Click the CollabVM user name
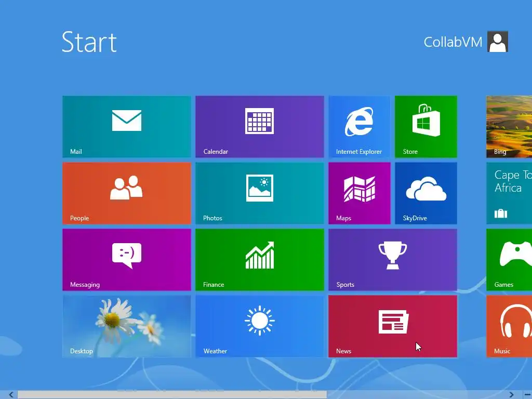 pos(453,42)
